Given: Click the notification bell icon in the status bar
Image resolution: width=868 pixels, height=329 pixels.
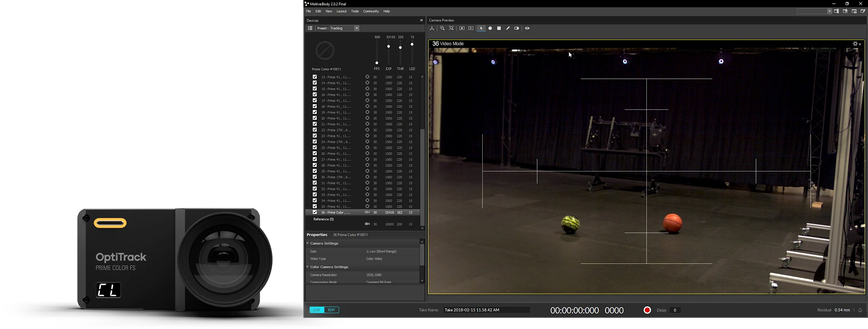Looking at the screenshot, I should click(860, 310).
